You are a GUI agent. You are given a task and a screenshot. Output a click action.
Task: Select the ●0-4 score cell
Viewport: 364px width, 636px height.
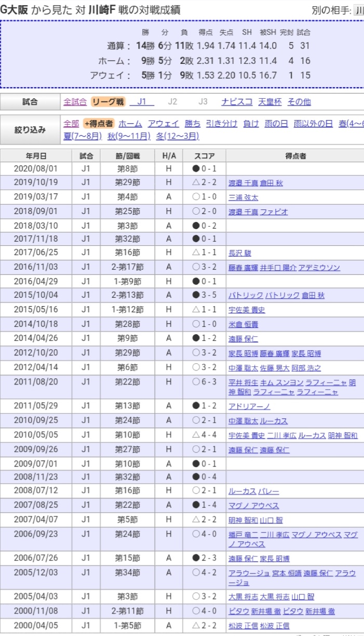204,477
